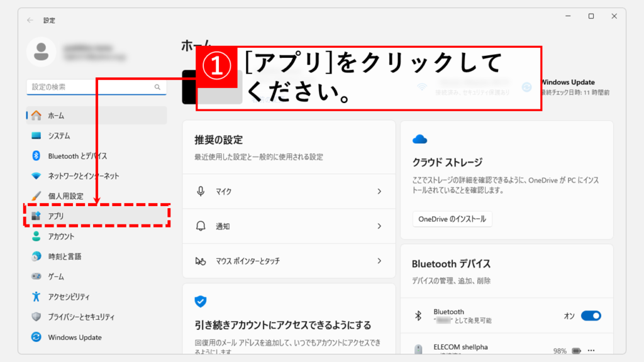The image size is (644, 362).
Task: Click the 時刻と言語 globe clock icon
Action: (x=36, y=256)
